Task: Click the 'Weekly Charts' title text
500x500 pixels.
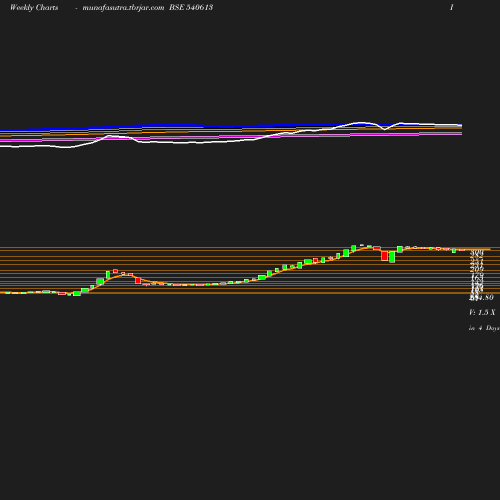Action: tap(34, 7)
